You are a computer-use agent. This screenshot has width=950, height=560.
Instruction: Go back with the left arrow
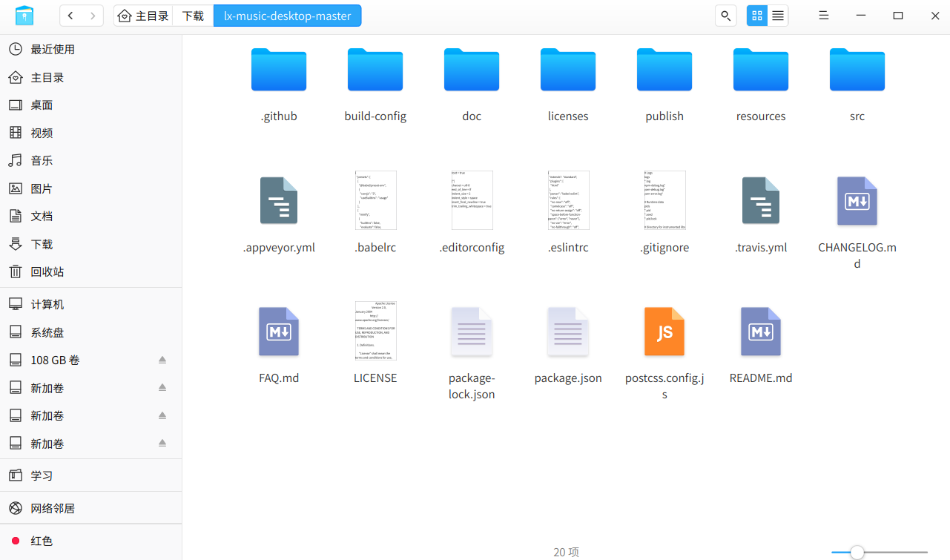71,16
